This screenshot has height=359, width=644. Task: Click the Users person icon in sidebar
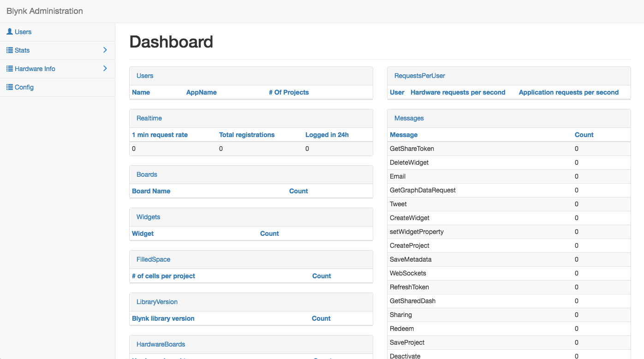pos(10,32)
